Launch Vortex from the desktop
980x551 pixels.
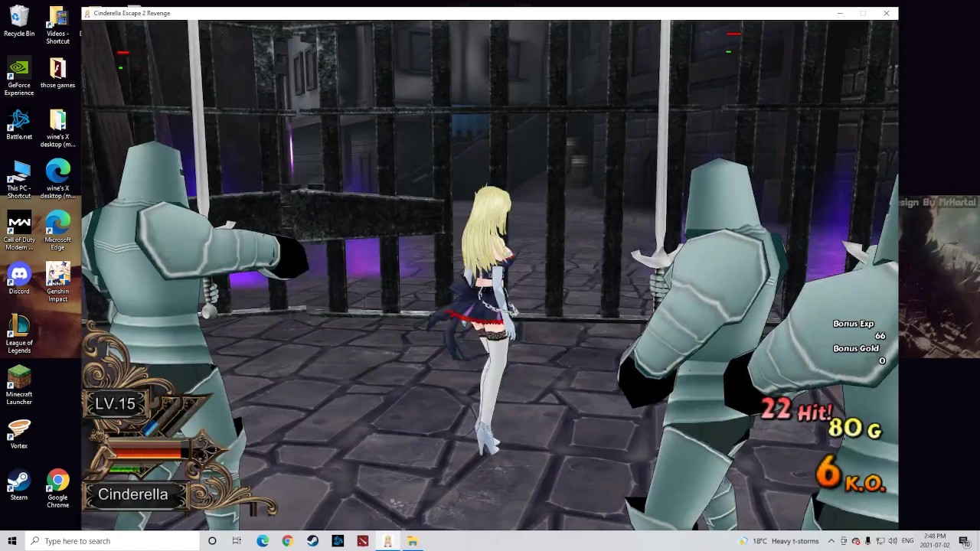pyautogui.click(x=19, y=433)
